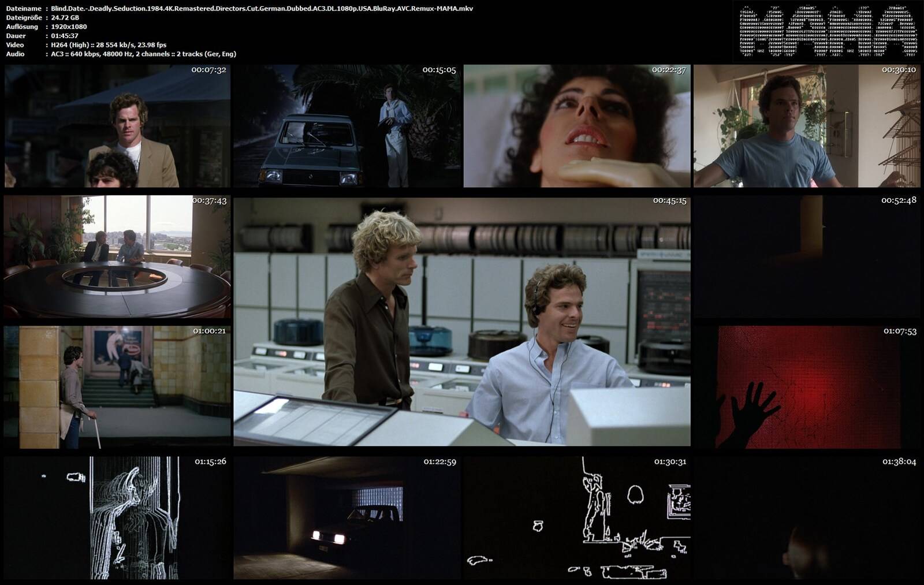The height and width of the screenshot is (585, 924).
Task: Open the thumbnail timestamped 00:07:32
Action: coord(117,126)
